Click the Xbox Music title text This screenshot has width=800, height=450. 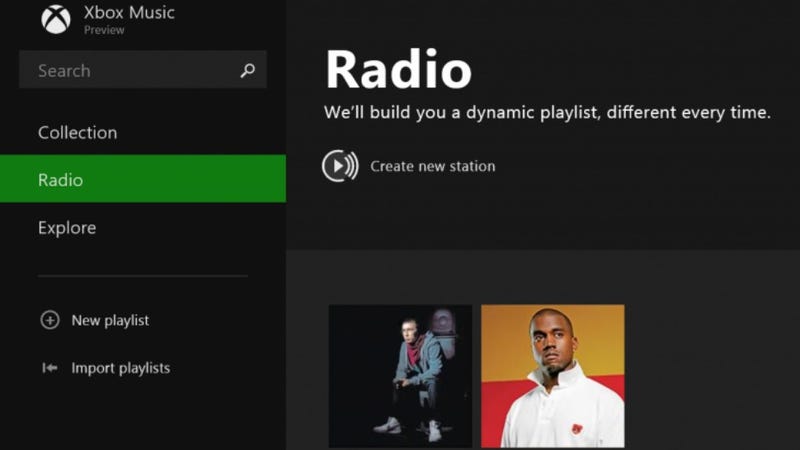click(129, 13)
